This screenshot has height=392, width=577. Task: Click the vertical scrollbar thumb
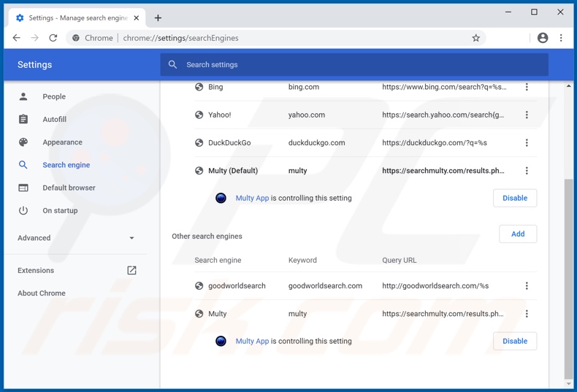click(568, 279)
